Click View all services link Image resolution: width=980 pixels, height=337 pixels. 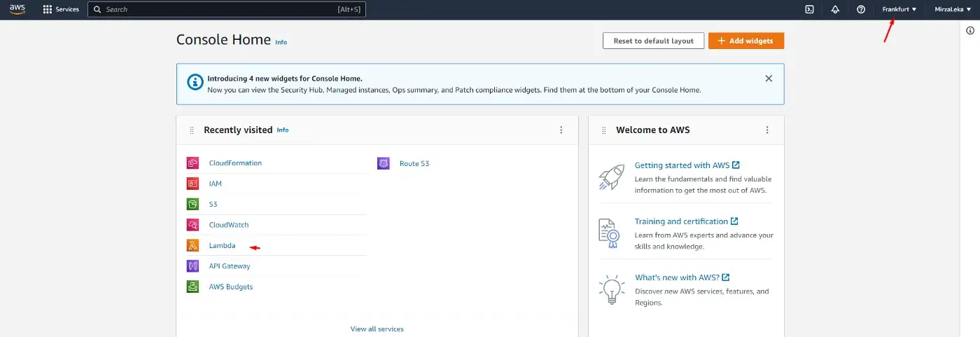tap(377, 329)
